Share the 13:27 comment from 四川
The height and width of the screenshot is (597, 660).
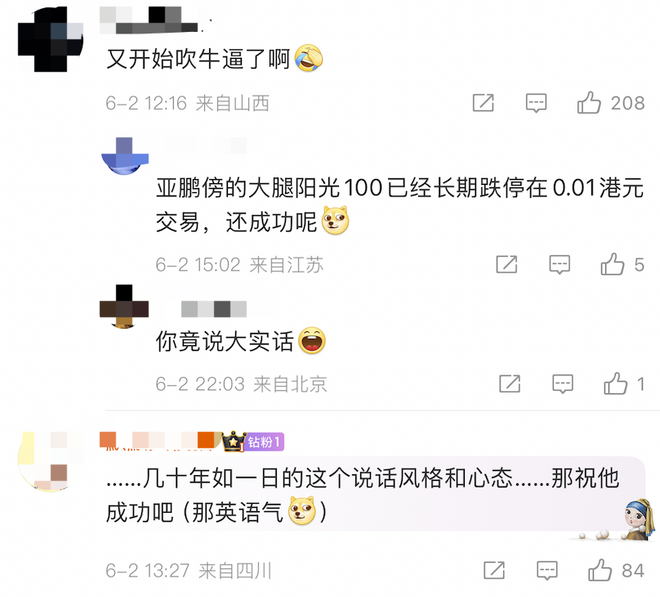[x=494, y=570]
